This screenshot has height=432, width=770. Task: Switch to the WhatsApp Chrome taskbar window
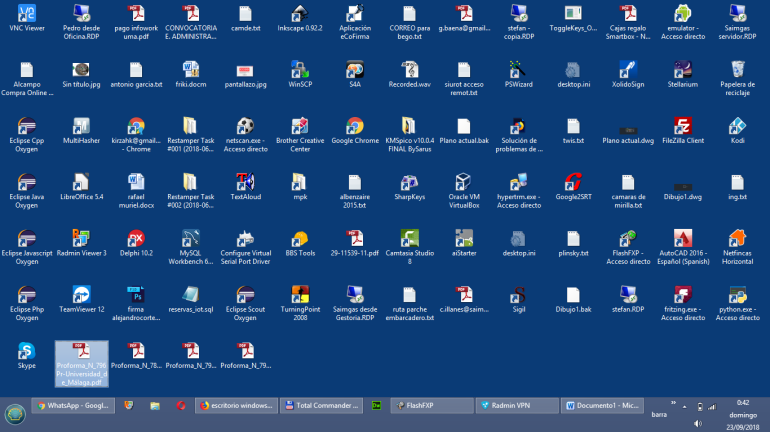click(73, 406)
